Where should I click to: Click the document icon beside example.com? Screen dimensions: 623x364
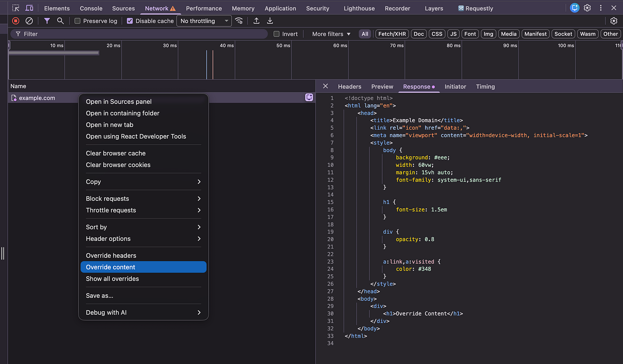(x=14, y=98)
